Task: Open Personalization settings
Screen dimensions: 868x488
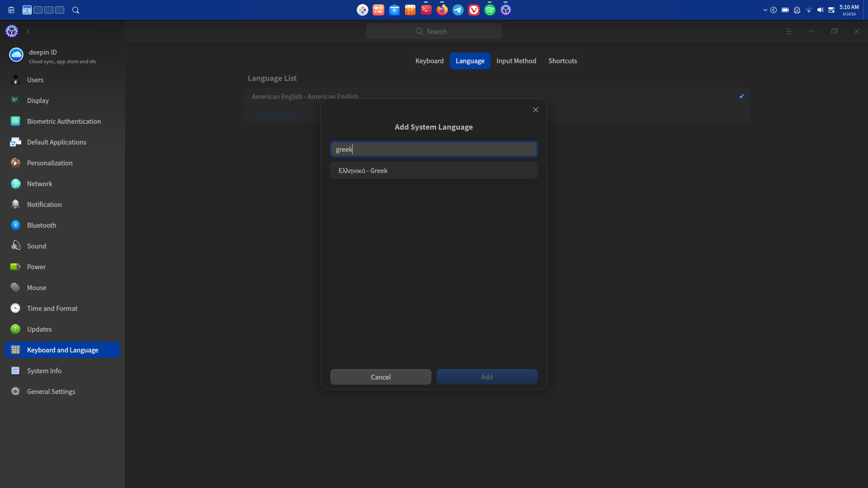Action: (62, 163)
